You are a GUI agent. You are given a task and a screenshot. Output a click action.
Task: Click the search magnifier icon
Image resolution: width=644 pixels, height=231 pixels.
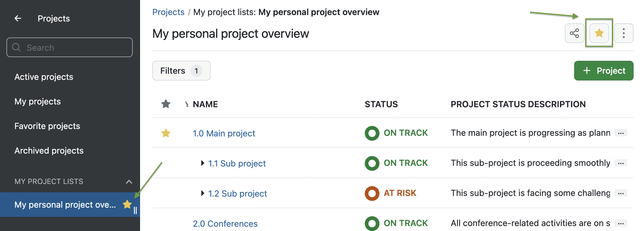tap(16, 47)
